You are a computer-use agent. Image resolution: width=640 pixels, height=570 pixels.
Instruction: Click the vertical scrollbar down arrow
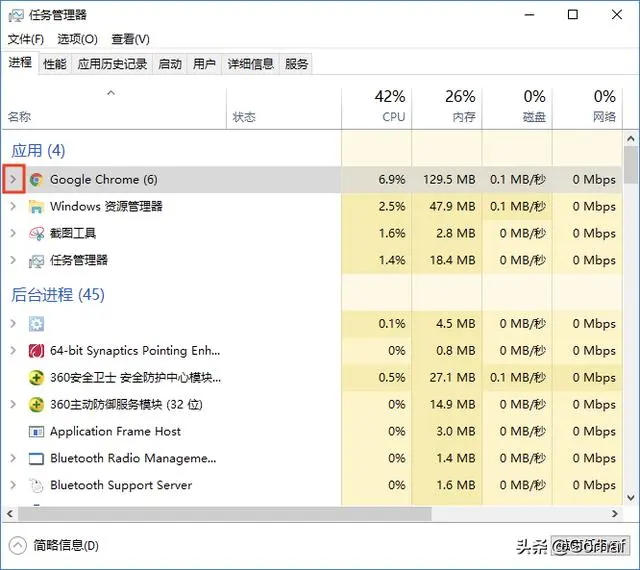point(631,498)
